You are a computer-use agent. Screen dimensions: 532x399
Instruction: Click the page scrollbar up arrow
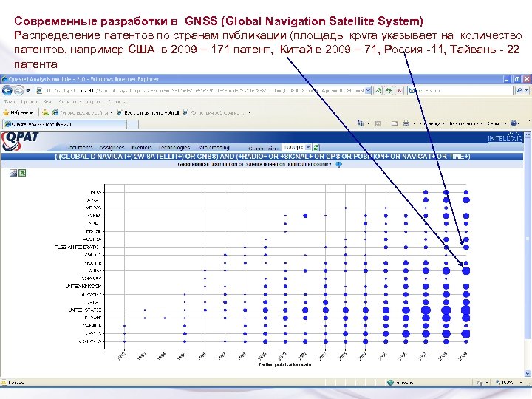point(528,135)
